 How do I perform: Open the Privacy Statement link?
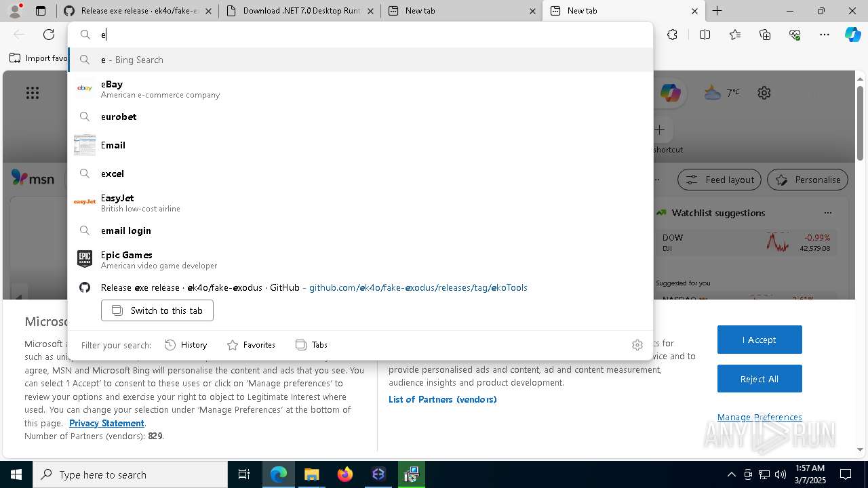[x=106, y=423]
